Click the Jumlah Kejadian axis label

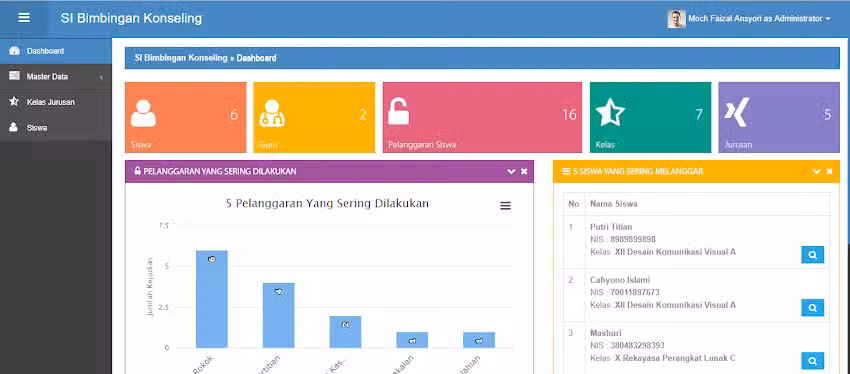[x=151, y=287]
